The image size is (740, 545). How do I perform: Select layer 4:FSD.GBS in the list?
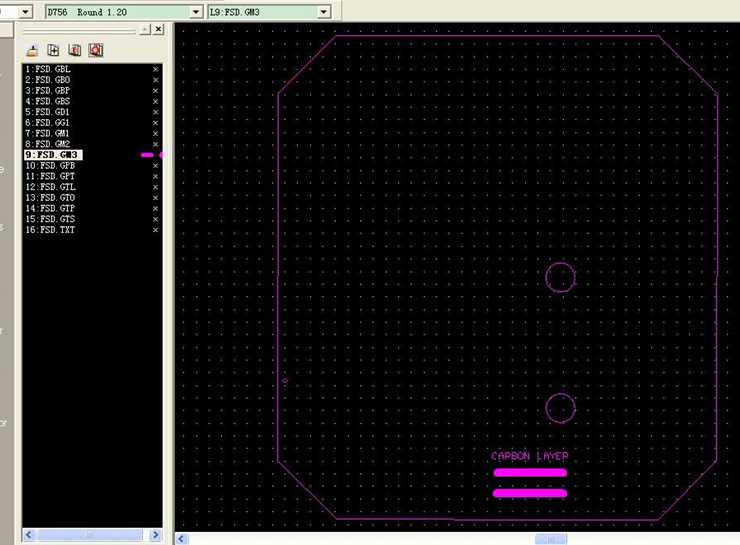click(48, 101)
